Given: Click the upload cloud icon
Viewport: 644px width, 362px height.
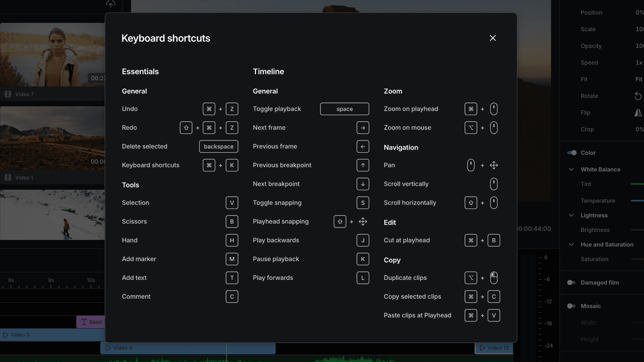Looking at the screenshot, I should [111, 4].
